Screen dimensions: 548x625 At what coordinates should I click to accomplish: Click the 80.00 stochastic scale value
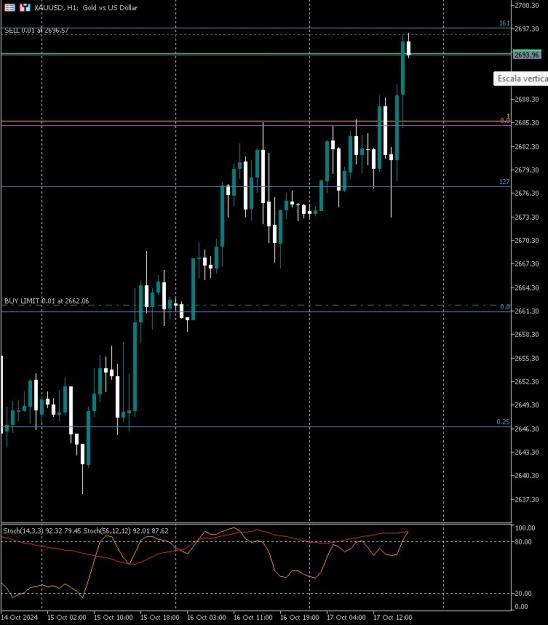click(x=524, y=541)
